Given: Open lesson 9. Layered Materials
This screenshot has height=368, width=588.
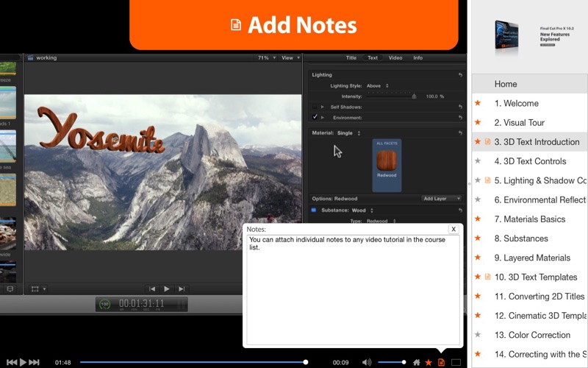Looking at the screenshot, I should [529, 258].
